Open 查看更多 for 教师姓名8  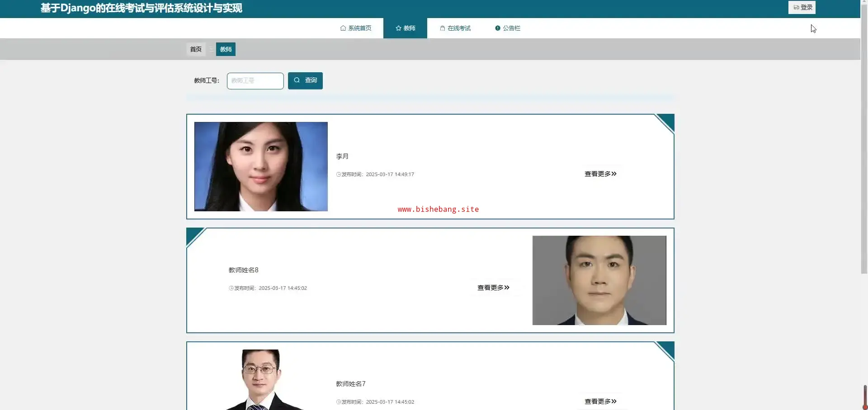pyautogui.click(x=493, y=288)
